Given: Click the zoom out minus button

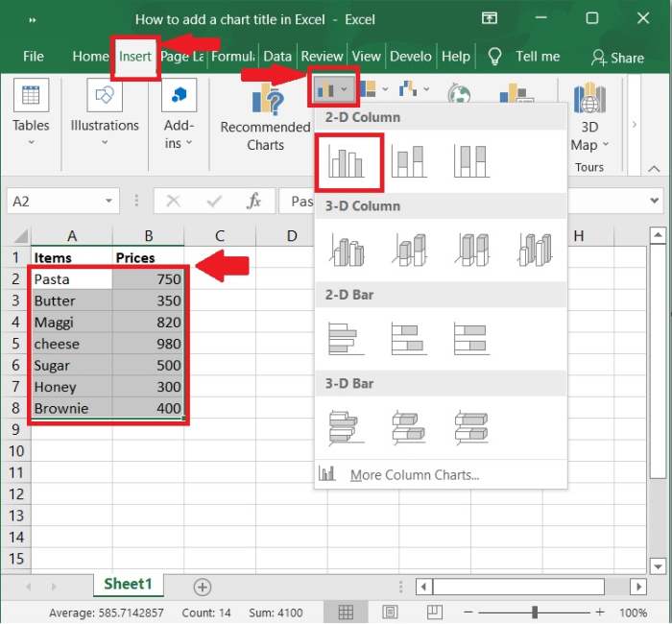Looking at the screenshot, I should tap(468, 612).
